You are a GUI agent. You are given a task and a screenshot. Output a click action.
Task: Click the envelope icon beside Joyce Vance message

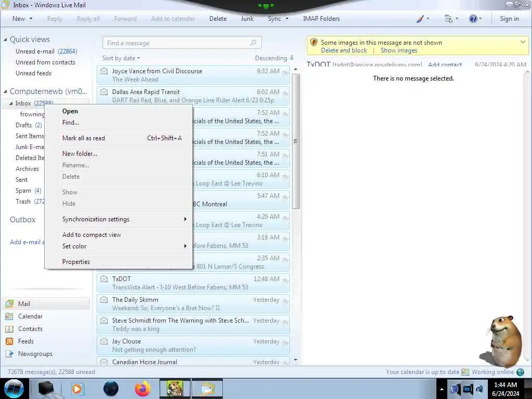[104, 71]
